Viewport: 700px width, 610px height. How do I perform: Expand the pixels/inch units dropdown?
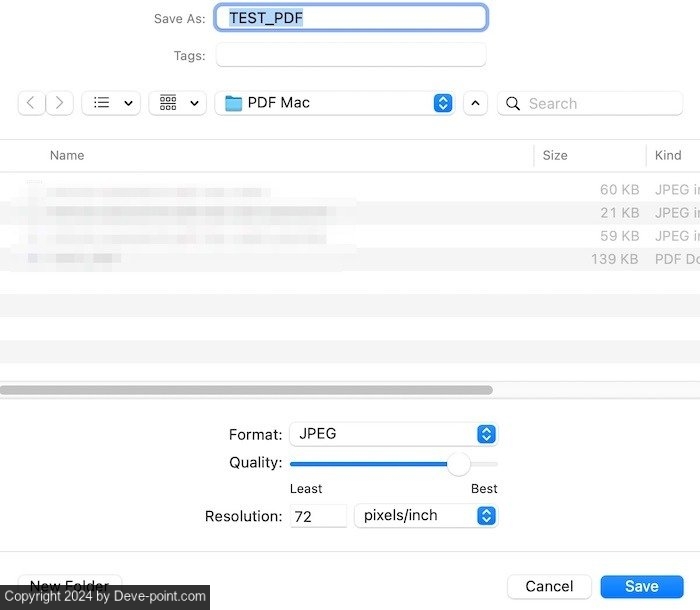click(486, 516)
